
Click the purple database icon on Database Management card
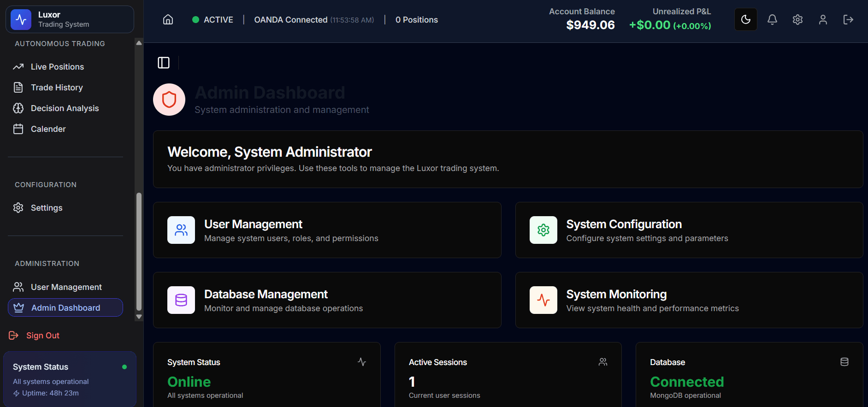(x=181, y=300)
